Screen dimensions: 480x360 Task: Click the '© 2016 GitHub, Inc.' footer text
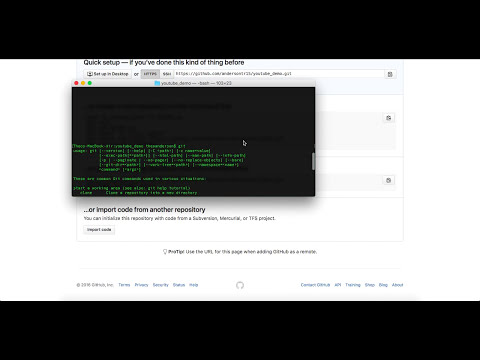tap(95, 285)
